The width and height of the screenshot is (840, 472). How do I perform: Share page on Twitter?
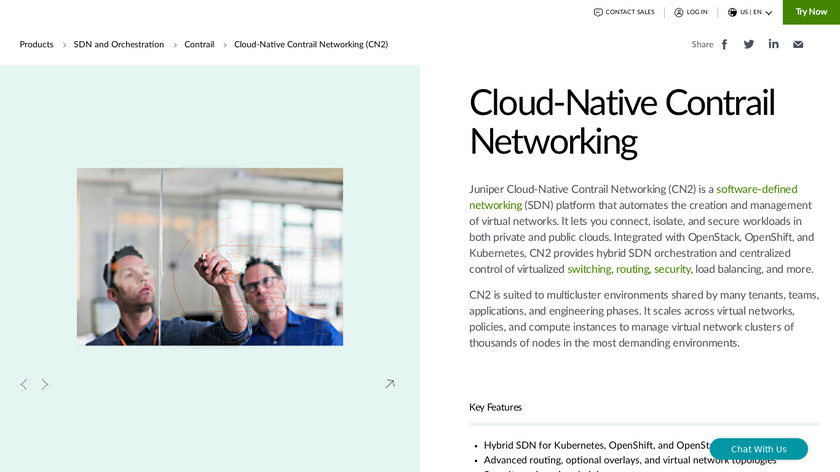(x=748, y=44)
